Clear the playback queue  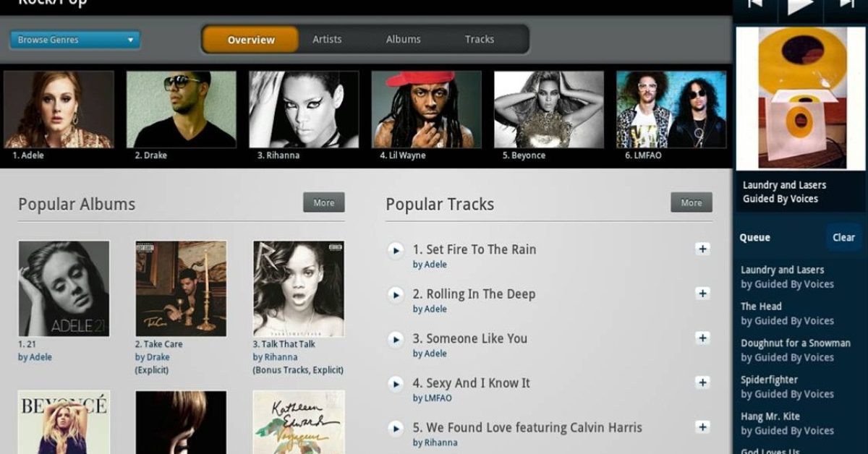coord(843,237)
